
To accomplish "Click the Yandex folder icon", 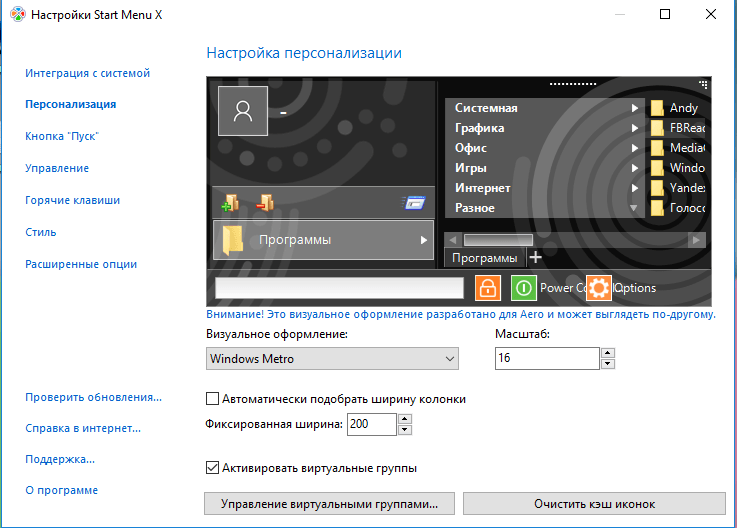I will [657, 188].
